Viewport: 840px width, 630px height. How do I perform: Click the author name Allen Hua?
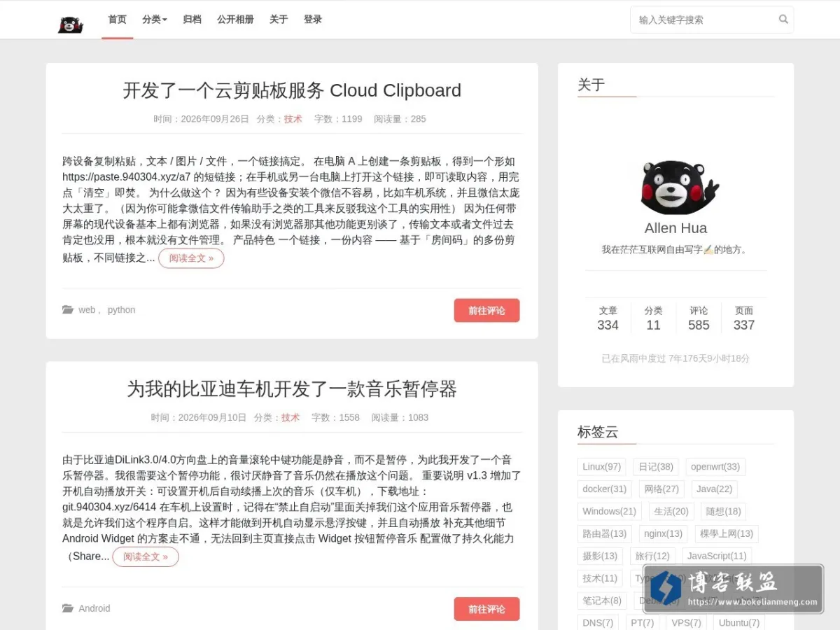[x=675, y=228]
